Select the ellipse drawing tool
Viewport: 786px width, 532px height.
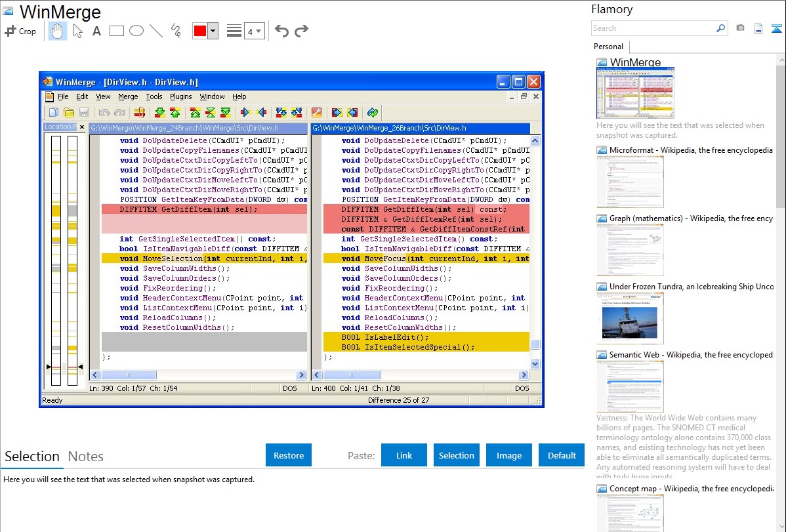point(136,31)
